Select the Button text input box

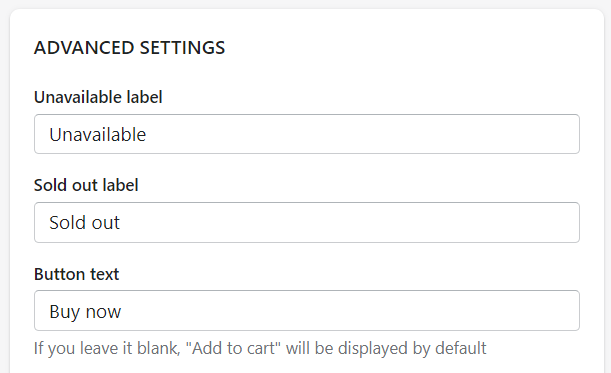pyautogui.click(x=307, y=311)
